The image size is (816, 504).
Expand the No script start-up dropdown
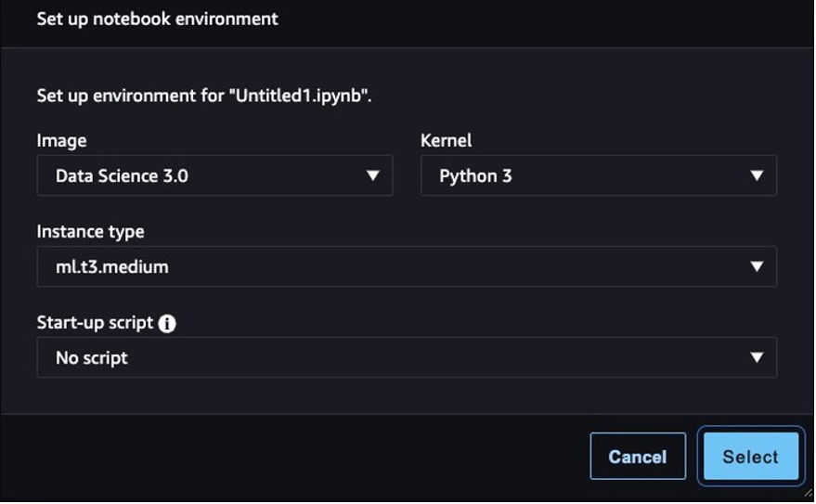pos(406,357)
